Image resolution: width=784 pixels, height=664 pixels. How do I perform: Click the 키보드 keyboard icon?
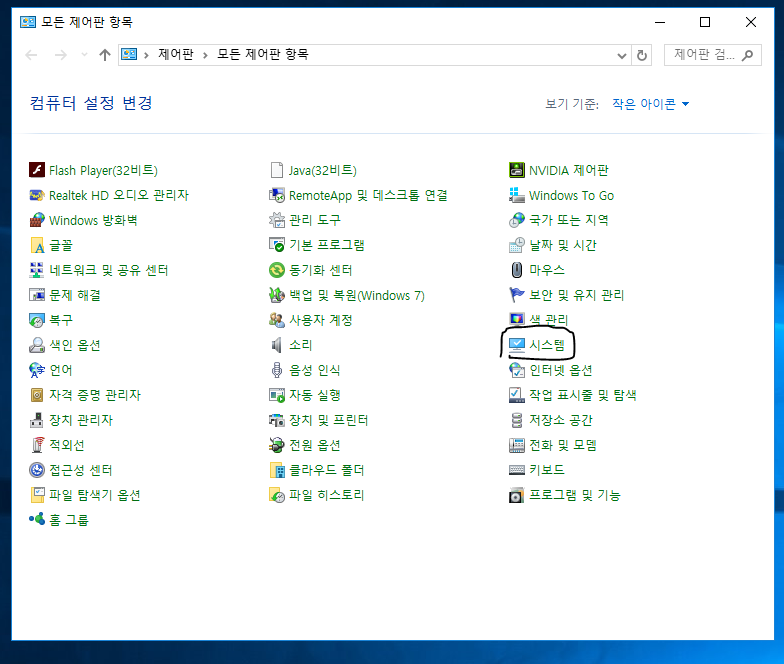point(516,470)
